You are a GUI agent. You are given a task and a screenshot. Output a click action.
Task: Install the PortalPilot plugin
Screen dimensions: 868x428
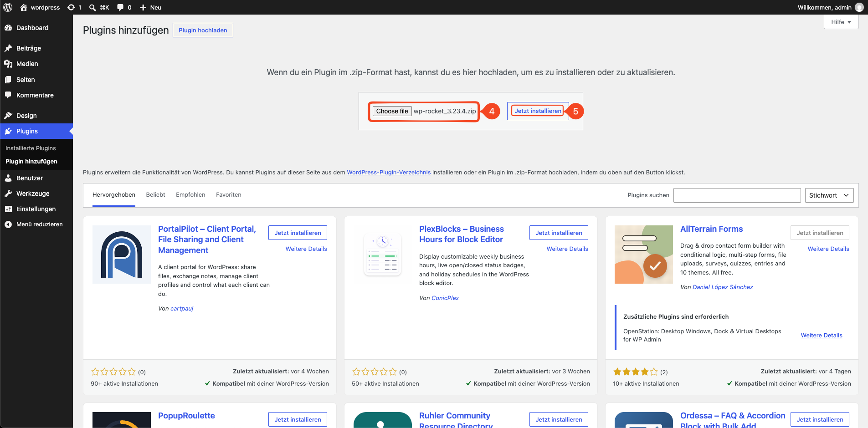pyautogui.click(x=298, y=233)
